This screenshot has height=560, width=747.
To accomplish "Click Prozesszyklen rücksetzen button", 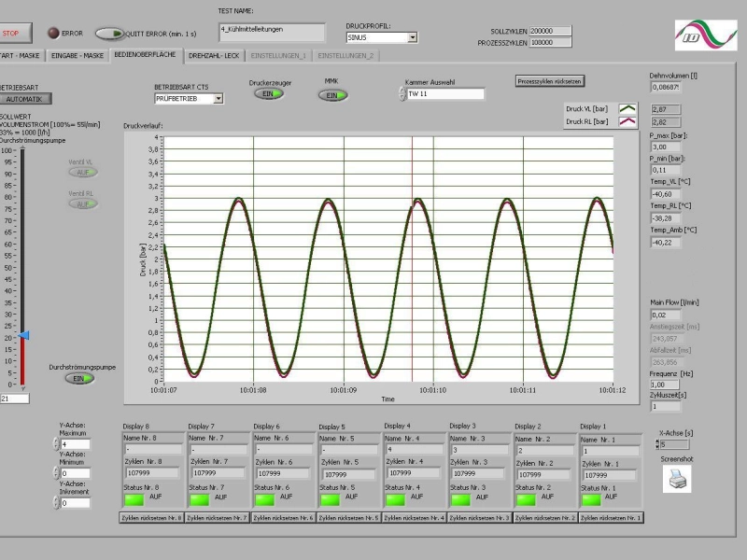I will point(549,81).
